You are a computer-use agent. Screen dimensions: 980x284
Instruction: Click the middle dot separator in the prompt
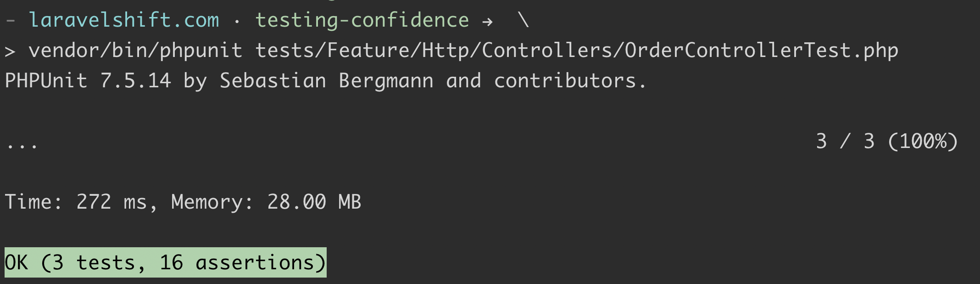(x=237, y=21)
